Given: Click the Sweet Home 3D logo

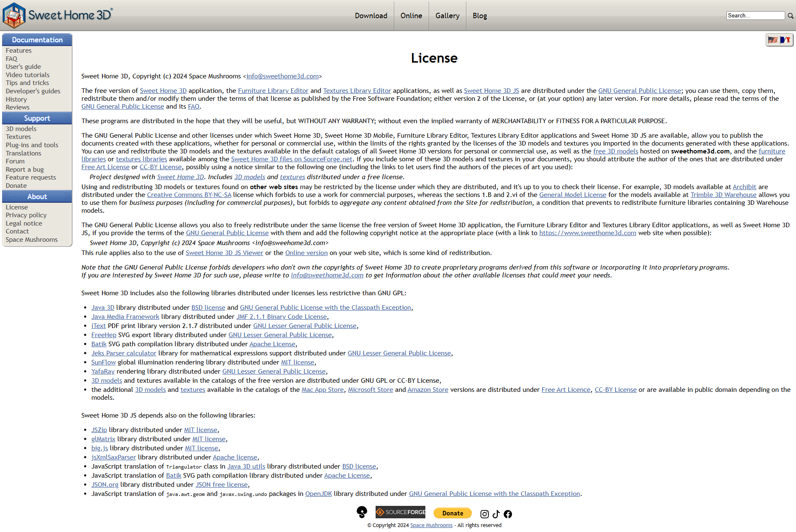Looking at the screenshot, I should click(x=58, y=15).
